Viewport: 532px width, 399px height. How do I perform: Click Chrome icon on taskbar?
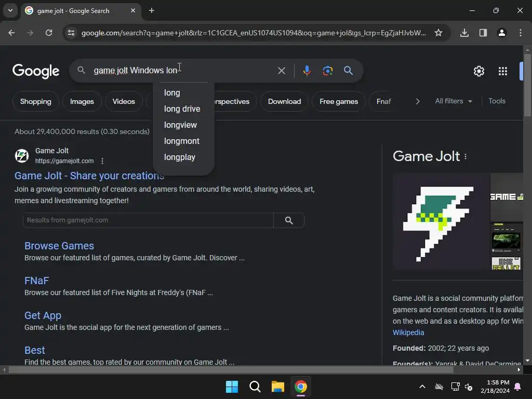point(301,387)
